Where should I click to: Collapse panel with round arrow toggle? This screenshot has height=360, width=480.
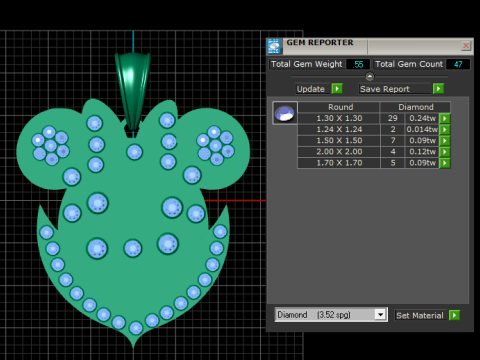(370, 77)
